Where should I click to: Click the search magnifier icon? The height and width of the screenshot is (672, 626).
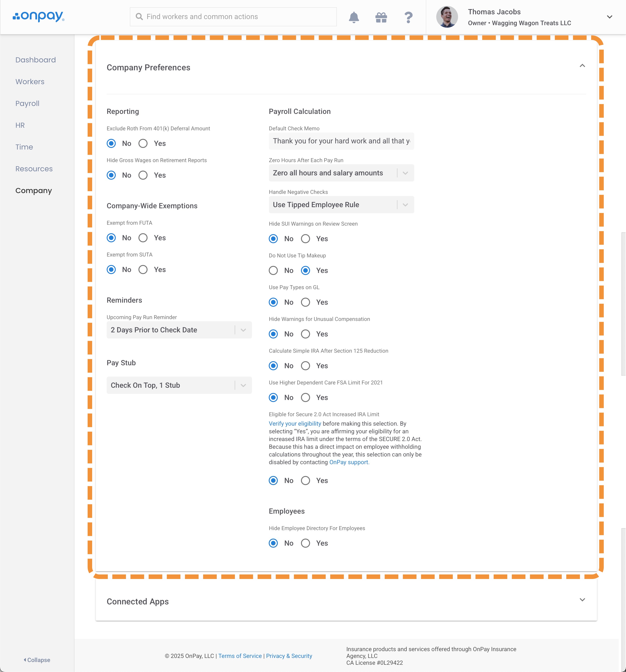[x=139, y=17]
